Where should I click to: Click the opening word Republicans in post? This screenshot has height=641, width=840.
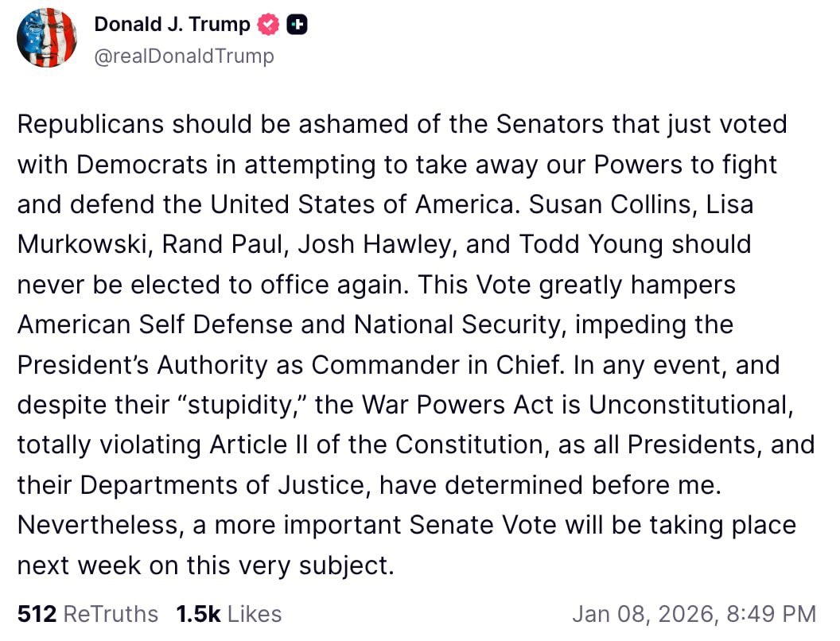91,124
